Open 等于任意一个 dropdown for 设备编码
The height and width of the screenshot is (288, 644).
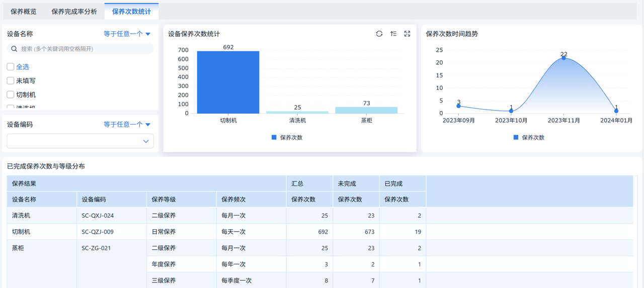click(127, 124)
